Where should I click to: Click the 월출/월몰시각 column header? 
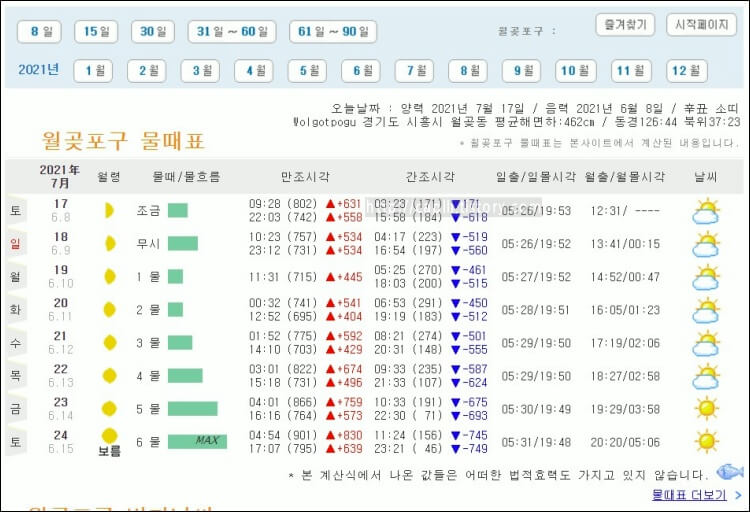[x=625, y=177]
